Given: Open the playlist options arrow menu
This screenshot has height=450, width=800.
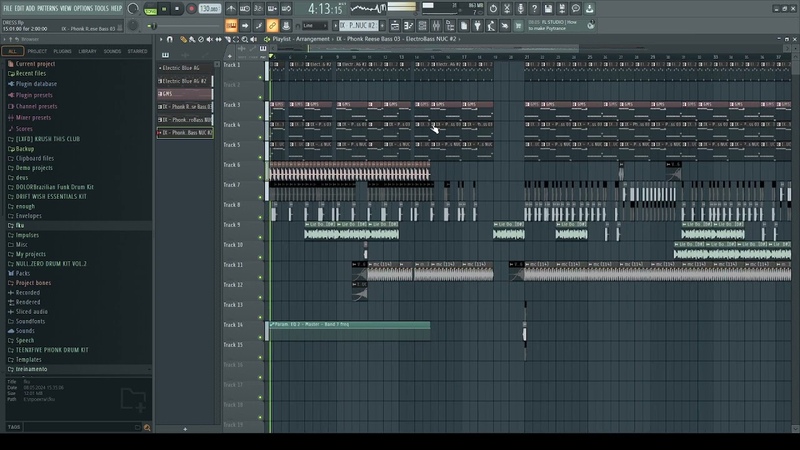Looking at the screenshot, I should pos(161,39).
